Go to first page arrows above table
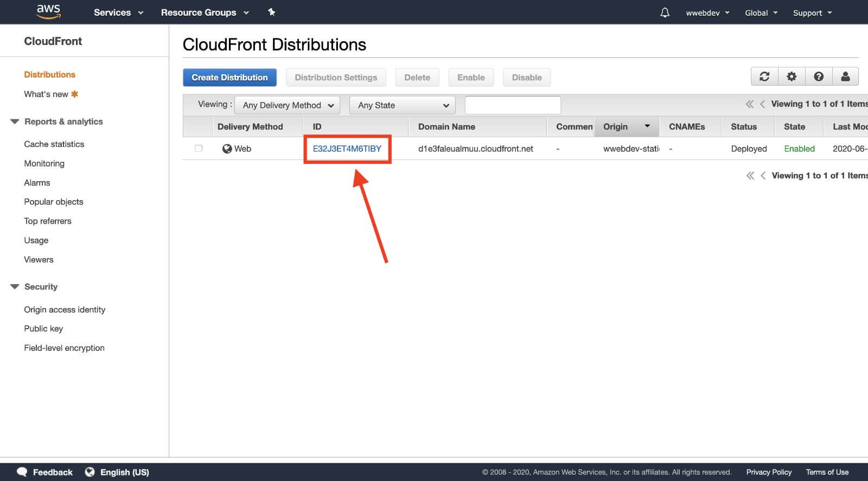 [x=749, y=104]
